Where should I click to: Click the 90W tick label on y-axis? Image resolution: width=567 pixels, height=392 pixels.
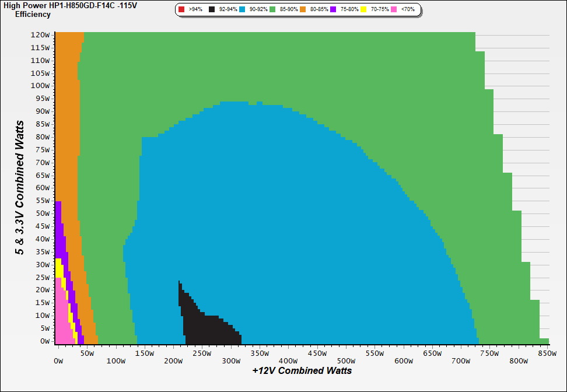tap(41, 111)
